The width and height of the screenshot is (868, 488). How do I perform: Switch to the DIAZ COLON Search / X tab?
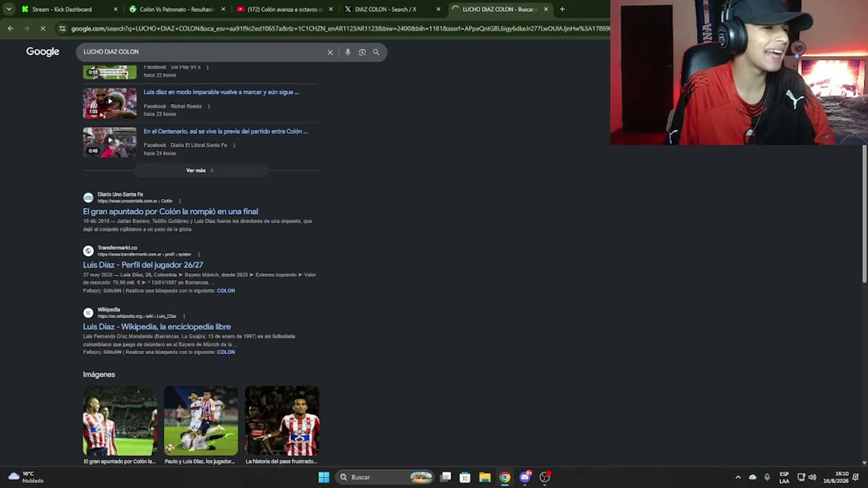click(x=392, y=9)
